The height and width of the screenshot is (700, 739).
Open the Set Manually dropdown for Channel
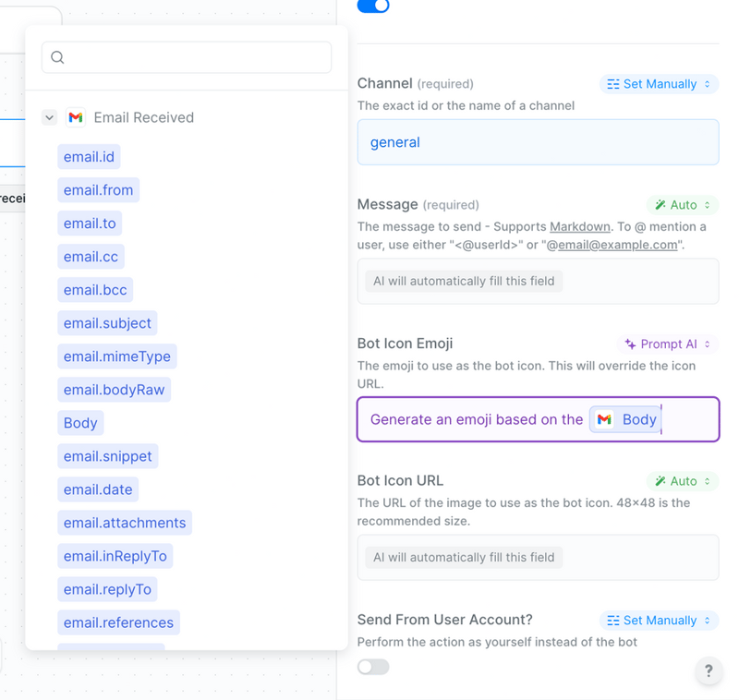659,84
